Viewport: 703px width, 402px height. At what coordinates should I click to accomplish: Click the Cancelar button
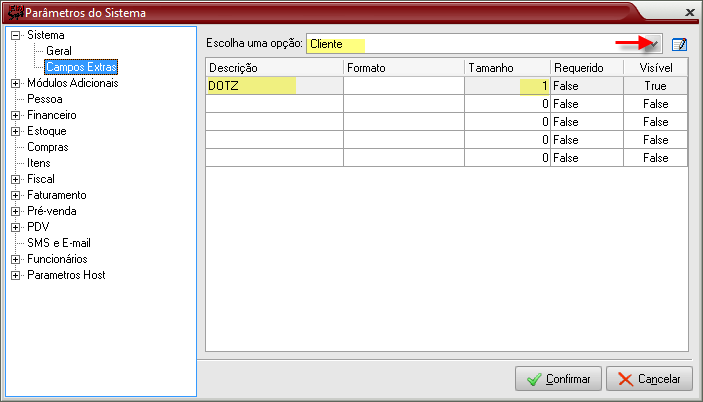[649, 379]
